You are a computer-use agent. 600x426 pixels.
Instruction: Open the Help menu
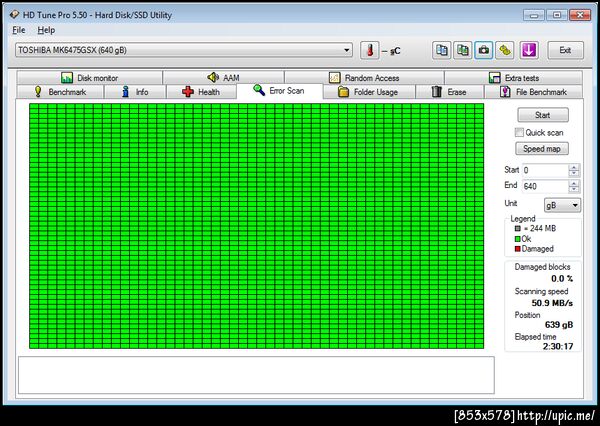tap(46, 30)
